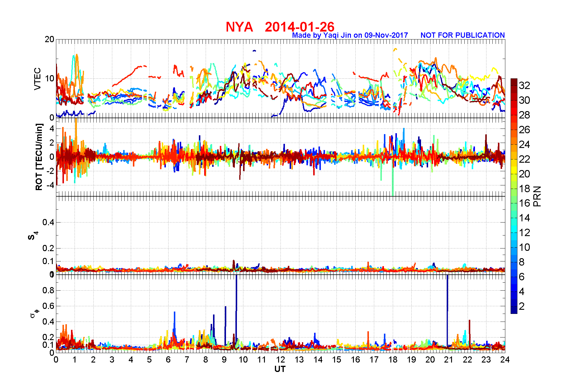Image resolution: width=561 pixels, height=392 pixels.
Task: Click the PRN colorbar tick label "24"
Action: tap(524, 144)
